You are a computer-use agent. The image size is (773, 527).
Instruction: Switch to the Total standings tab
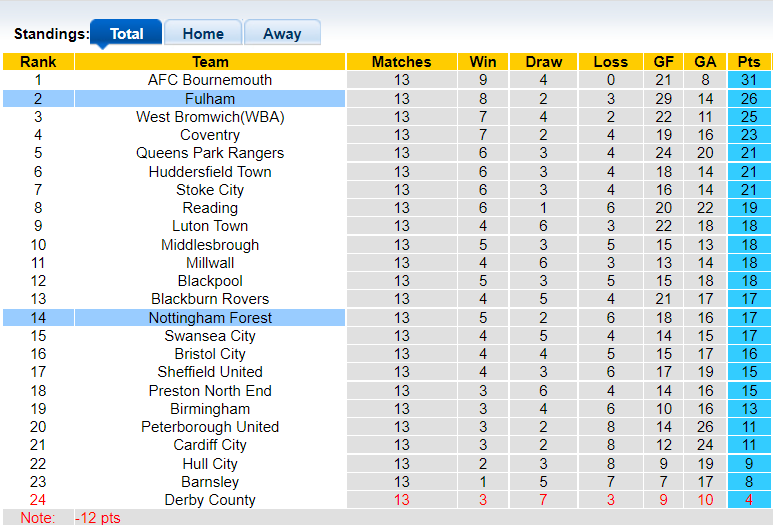pyautogui.click(x=126, y=33)
